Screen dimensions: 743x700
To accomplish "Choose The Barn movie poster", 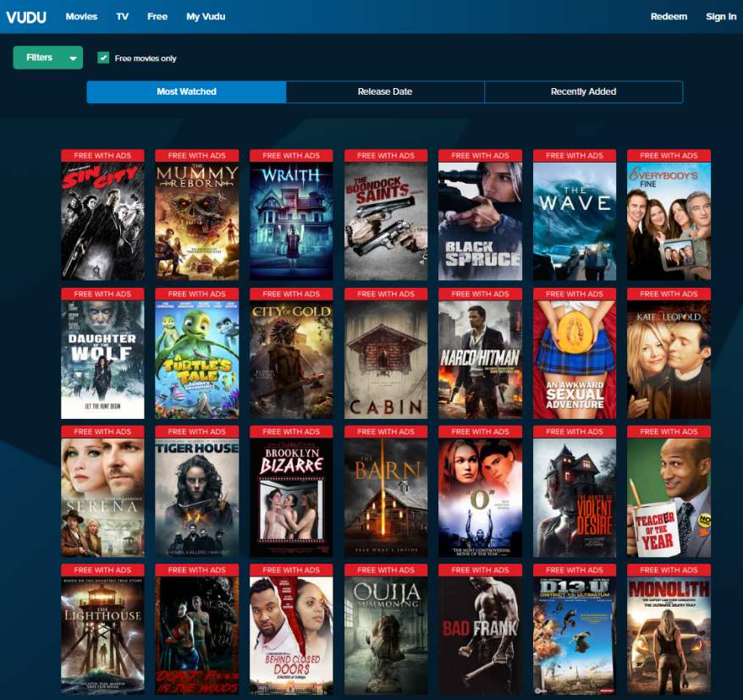I will click(x=386, y=491).
